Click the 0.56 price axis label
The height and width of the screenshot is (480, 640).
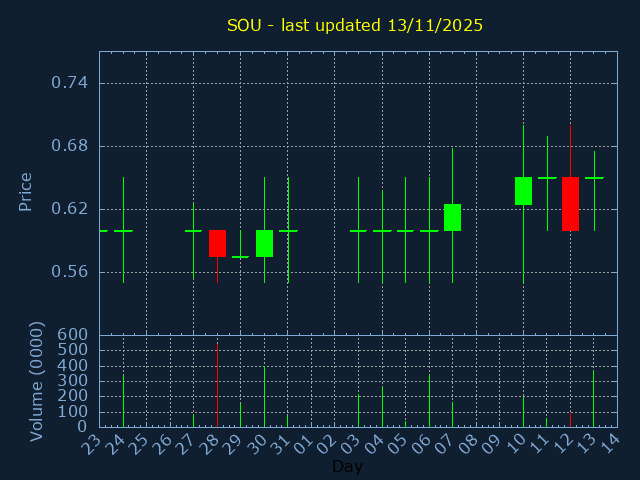coord(69,272)
